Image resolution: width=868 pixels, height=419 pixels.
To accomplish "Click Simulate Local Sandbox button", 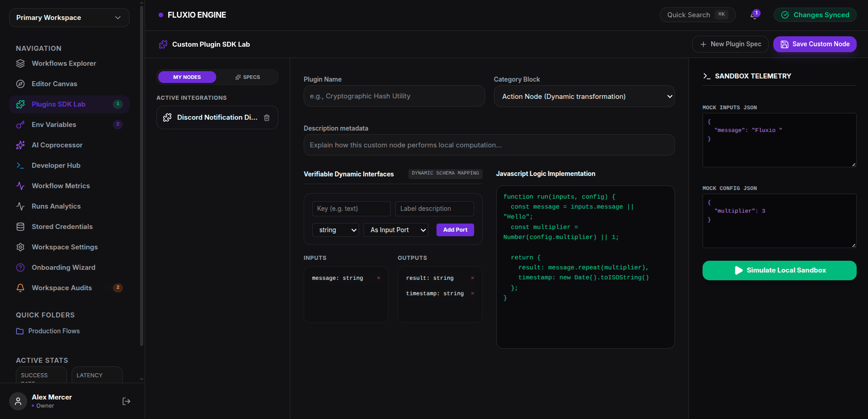I will click(779, 270).
